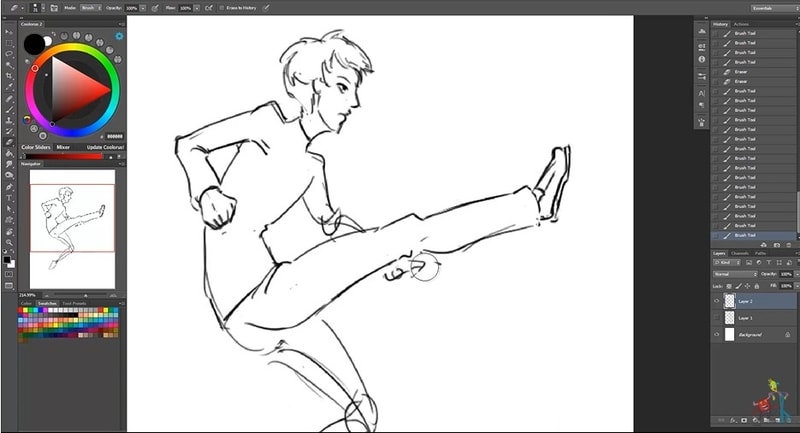Click the delete layer trash icon
The image size is (800, 433).
coord(789,420)
